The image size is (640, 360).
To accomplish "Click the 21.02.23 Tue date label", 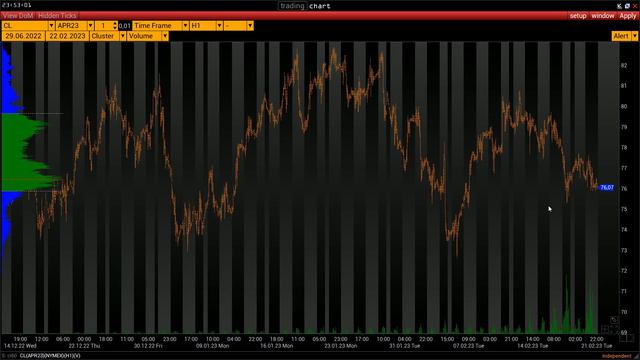I will pyautogui.click(x=597, y=346).
